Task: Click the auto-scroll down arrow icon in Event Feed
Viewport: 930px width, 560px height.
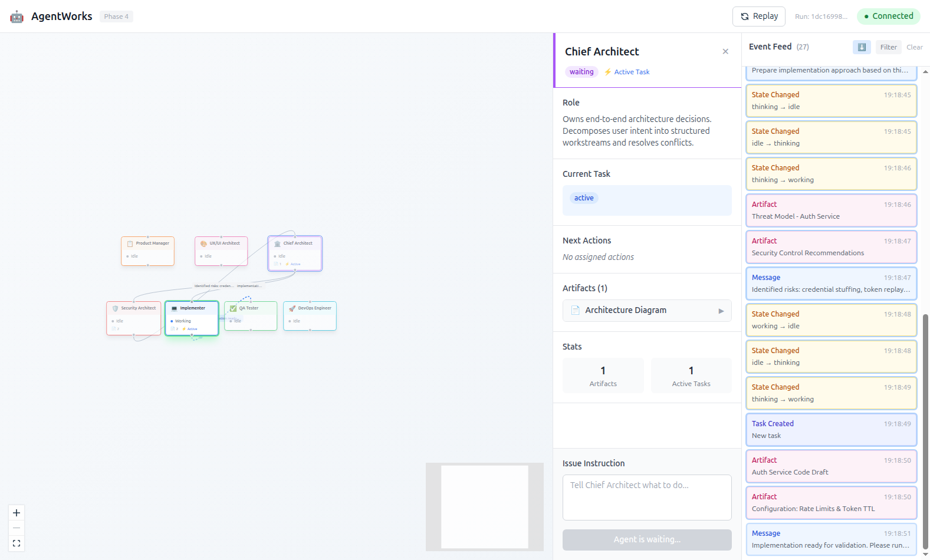Action: [x=862, y=47]
